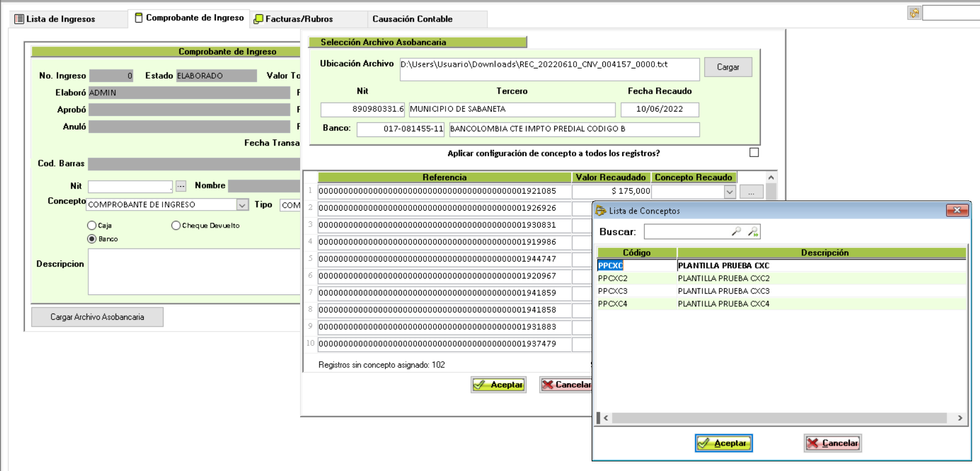Open concept lookup ellipsis in row 1
Viewport: 980px width, 471px height.
(x=751, y=192)
